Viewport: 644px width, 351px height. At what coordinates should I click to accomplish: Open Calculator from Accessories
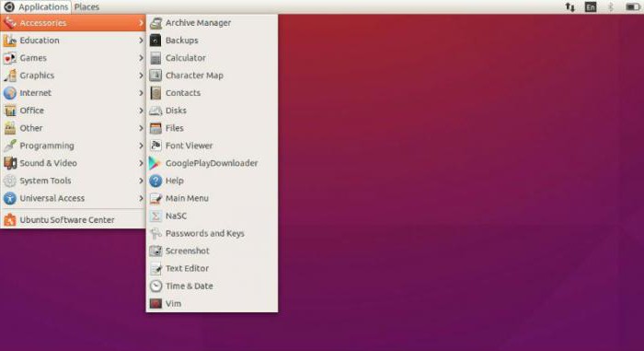click(212, 58)
